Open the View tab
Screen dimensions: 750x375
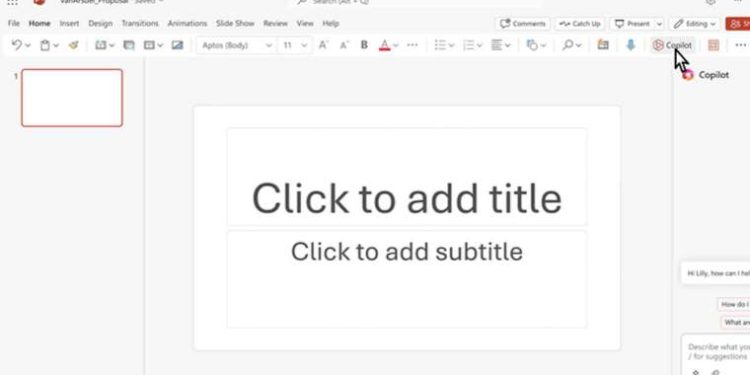click(305, 23)
